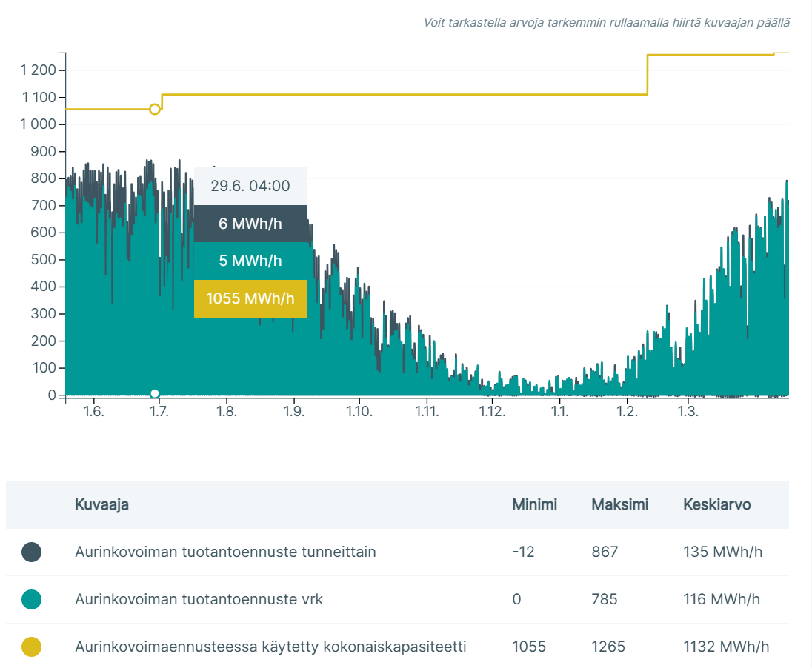
Task: Click the '1 200' y-axis label
Action: tap(39, 70)
